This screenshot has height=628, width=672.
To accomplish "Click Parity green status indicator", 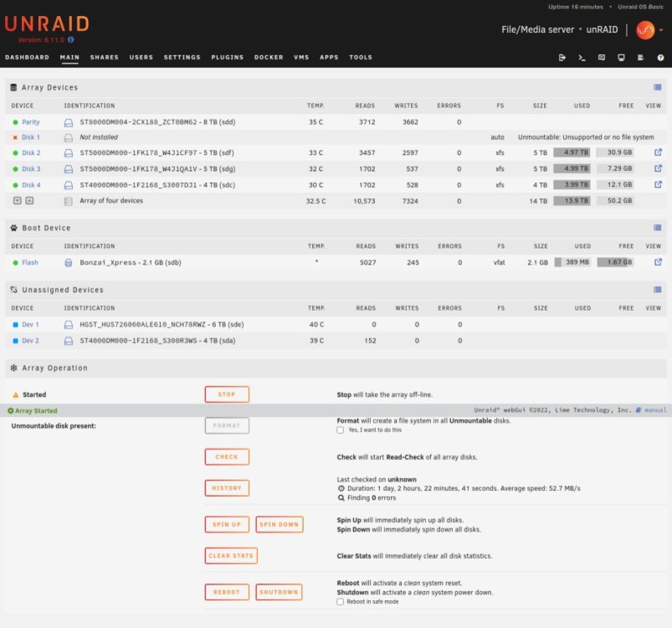I will coord(15,122).
